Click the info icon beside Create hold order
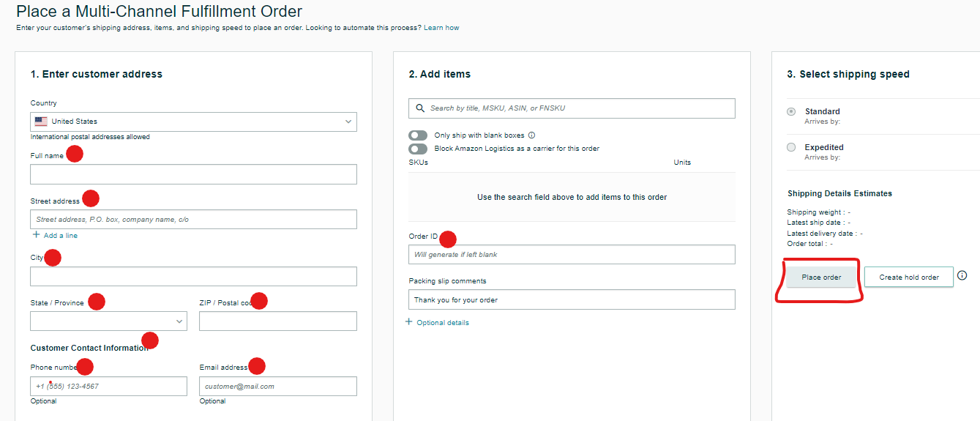Screen dimensions: 980x421 [962, 276]
